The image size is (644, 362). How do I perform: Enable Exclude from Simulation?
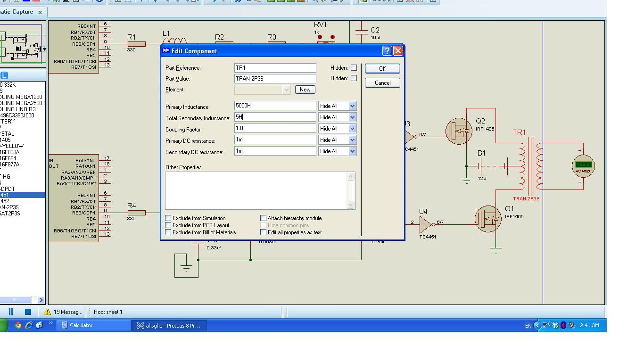(168, 218)
